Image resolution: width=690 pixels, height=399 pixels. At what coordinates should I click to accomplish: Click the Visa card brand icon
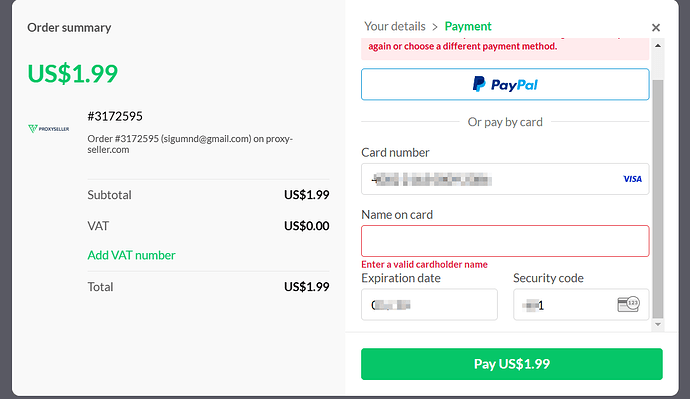632,179
